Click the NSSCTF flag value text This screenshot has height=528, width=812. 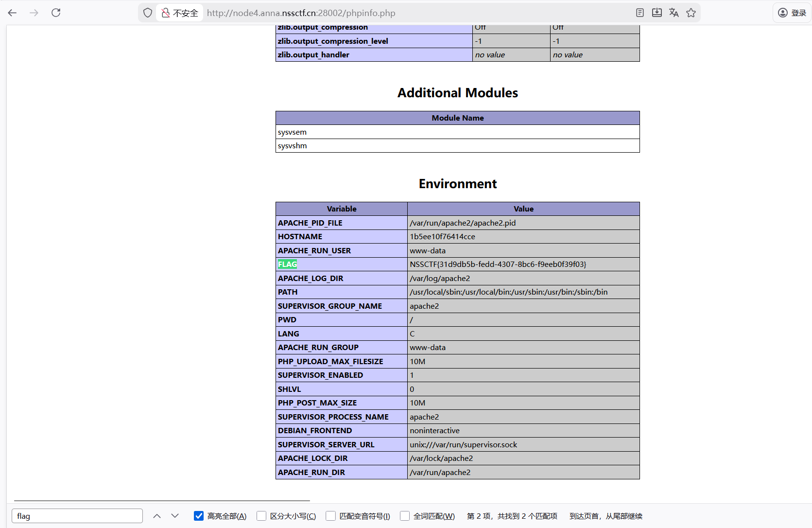click(498, 264)
